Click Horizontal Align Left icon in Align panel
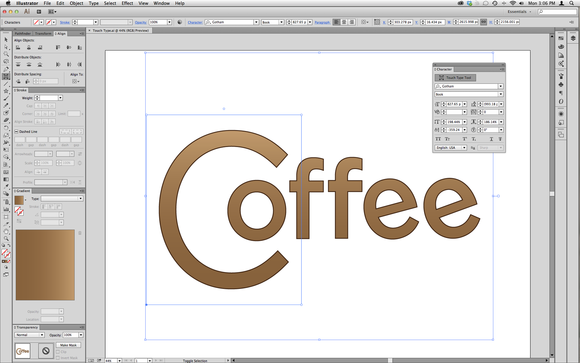Screen dimensions: 580x363 click(18, 47)
